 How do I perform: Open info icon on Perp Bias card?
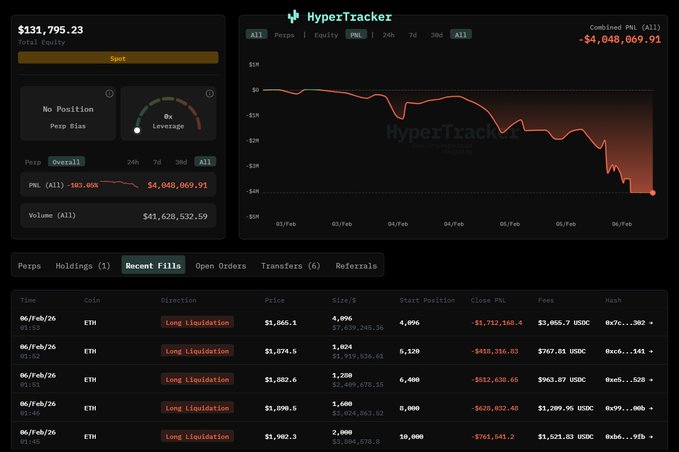[110, 94]
